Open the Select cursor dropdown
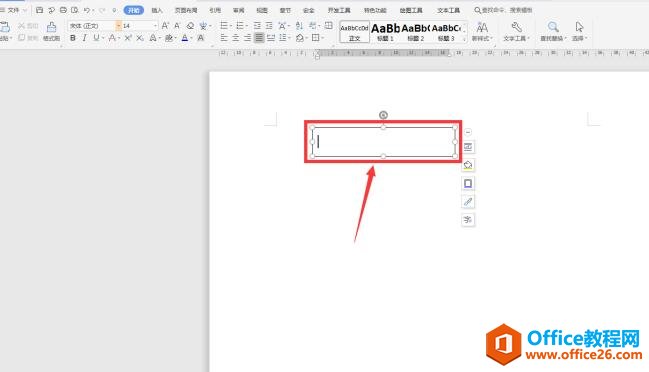Image resolution: width=649 pixels, height=372 pixels. pos(579,31)
